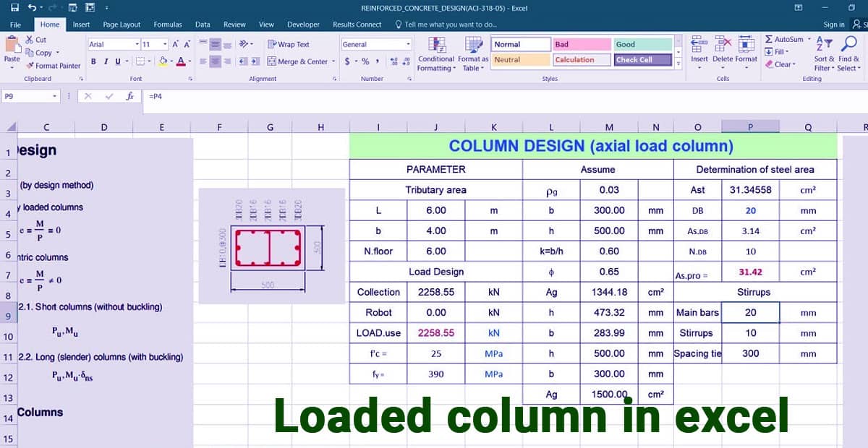The width and height of the screenshot is (868, 448).
Task: Click the Decrease Indent icon
Action: click(242, 61)
